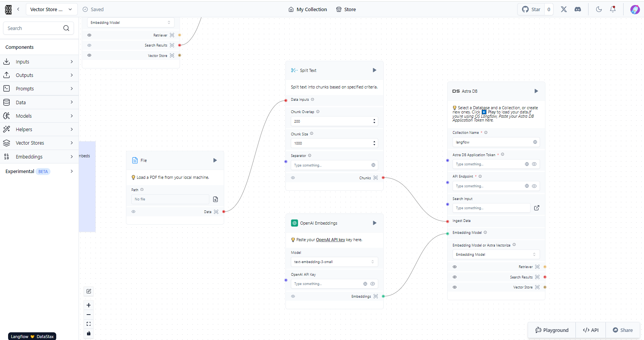Fit view on the canvas
This screenshot has height=340, width=644.
(x=89, y=324)
